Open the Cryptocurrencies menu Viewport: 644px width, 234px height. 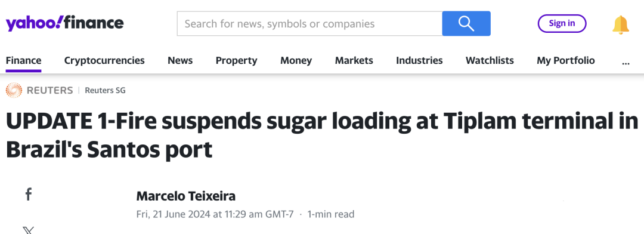coord(104,60)
